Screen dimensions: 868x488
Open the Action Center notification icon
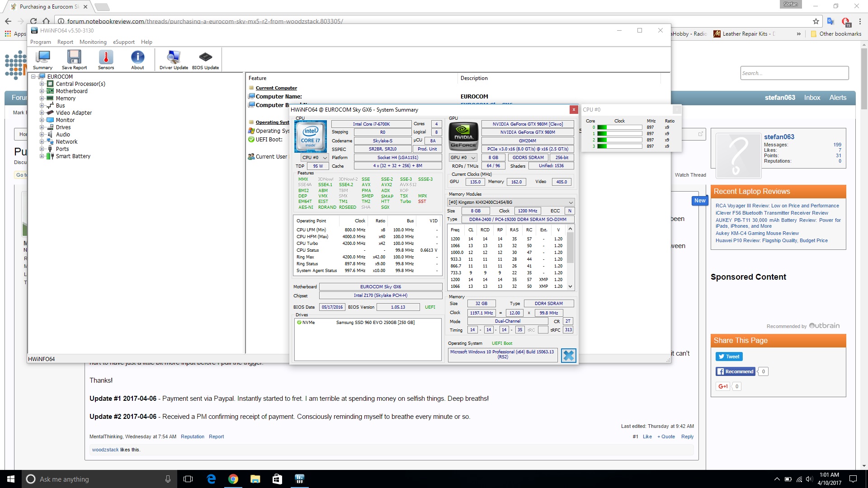tap(853, 479)
